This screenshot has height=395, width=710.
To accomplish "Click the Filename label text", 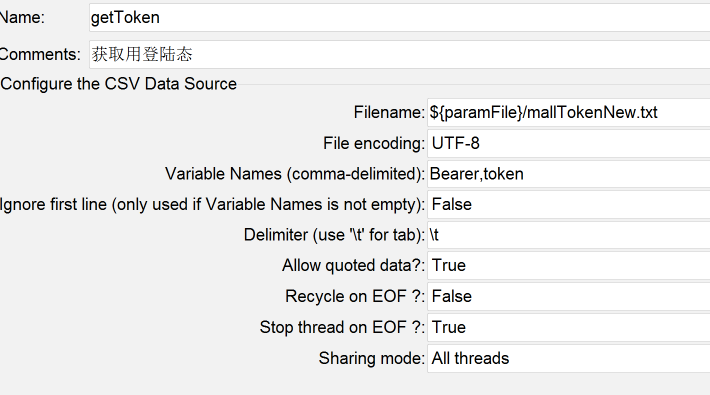I will [x=389, y=112].
